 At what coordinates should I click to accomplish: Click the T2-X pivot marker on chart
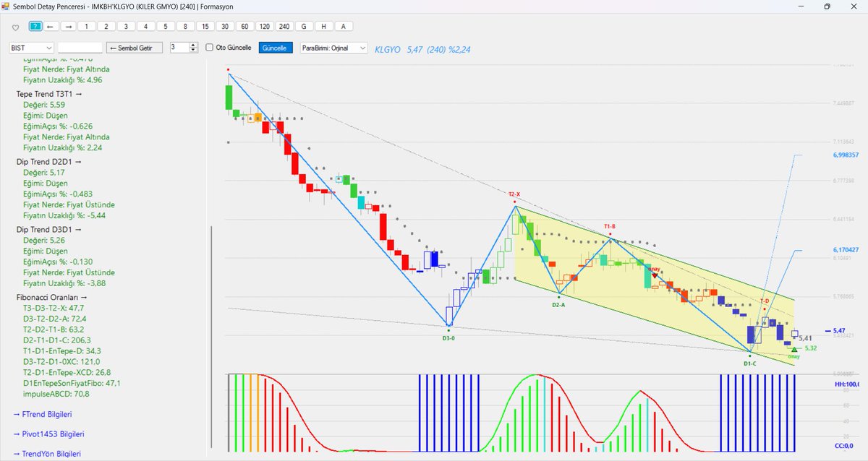[x=514, y=194]
